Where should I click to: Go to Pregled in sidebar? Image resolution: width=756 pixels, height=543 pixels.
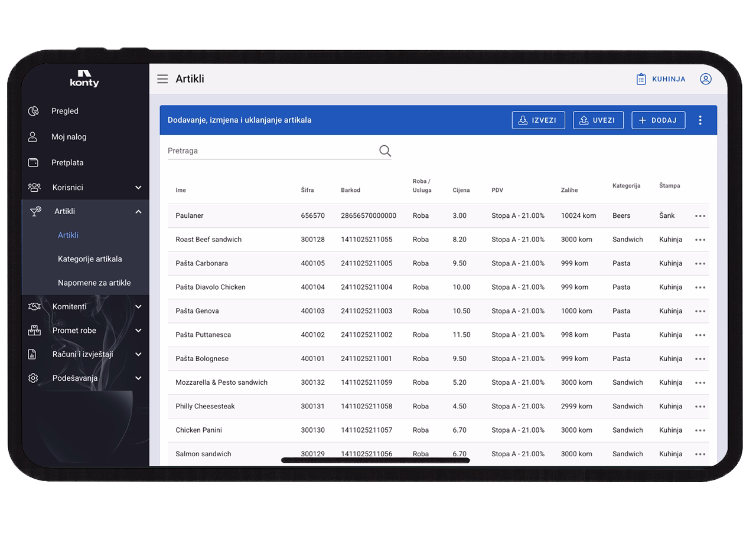[65, 111]
